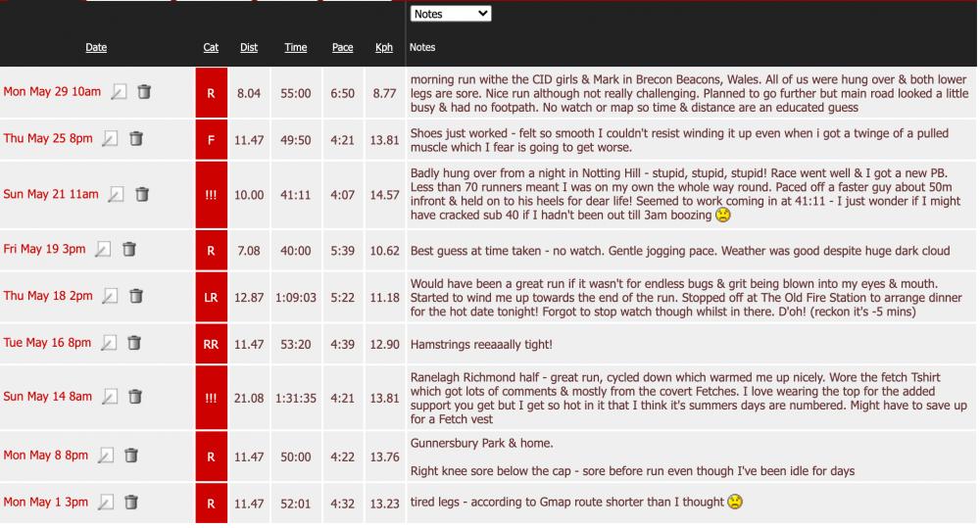The image size is (980, 528).
Task: Edit the Thu May 18 2pm entry
Action: (x=110, y=296)
